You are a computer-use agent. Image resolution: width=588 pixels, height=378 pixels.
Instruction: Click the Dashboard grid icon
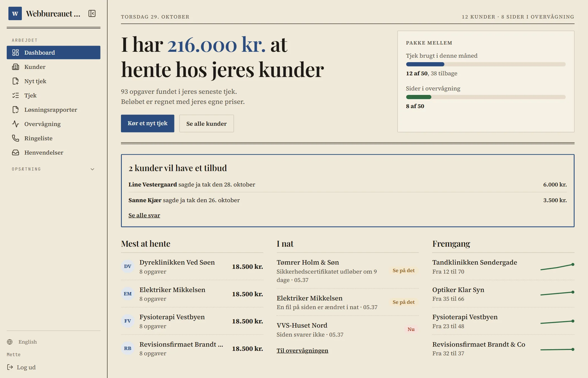coord(15,52)
